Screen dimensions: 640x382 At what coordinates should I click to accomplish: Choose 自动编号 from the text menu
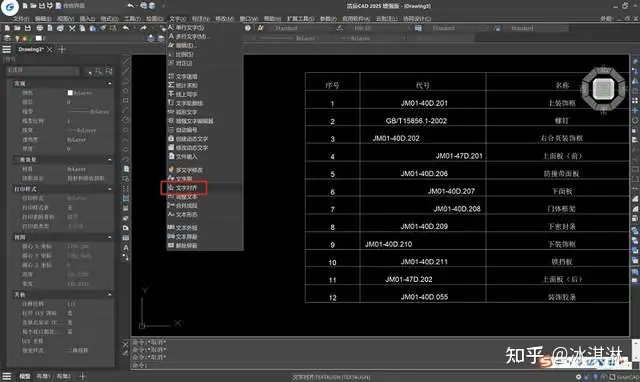[205, 130]
